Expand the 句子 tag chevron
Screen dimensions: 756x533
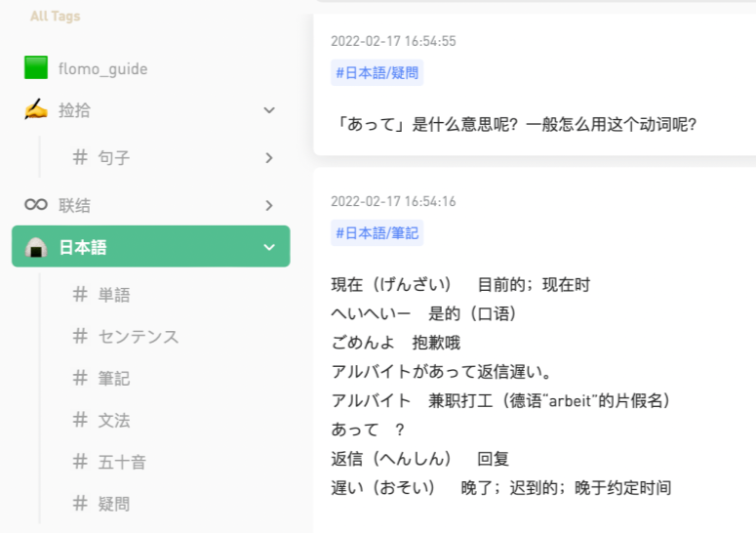coord(269,158)
